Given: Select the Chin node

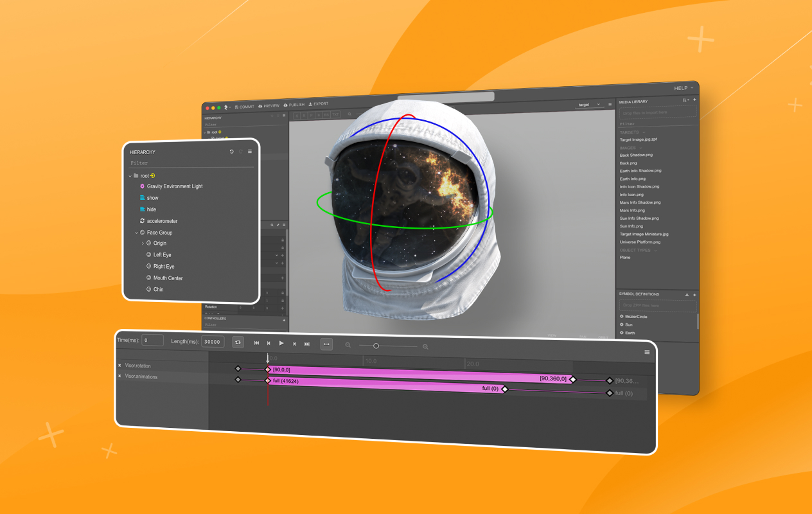Looking at the screenshot, I should coord(155,290).
